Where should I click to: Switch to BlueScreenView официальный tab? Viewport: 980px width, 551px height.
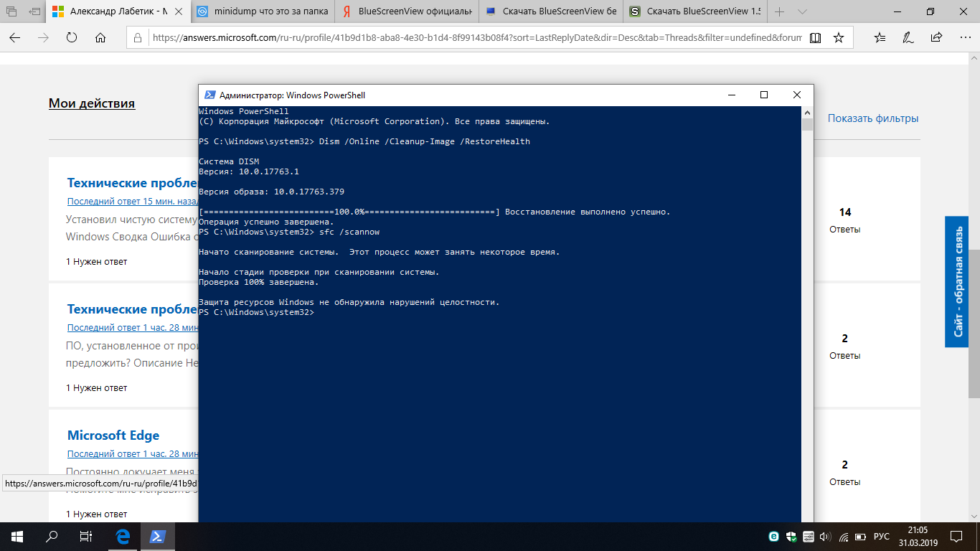point(407,11)
